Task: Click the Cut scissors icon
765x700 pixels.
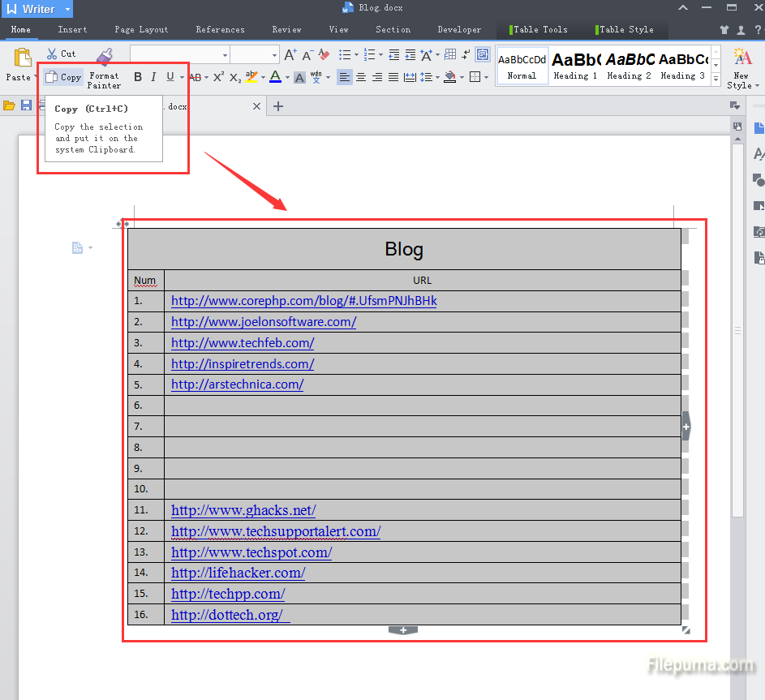Action: pos(52,54)
